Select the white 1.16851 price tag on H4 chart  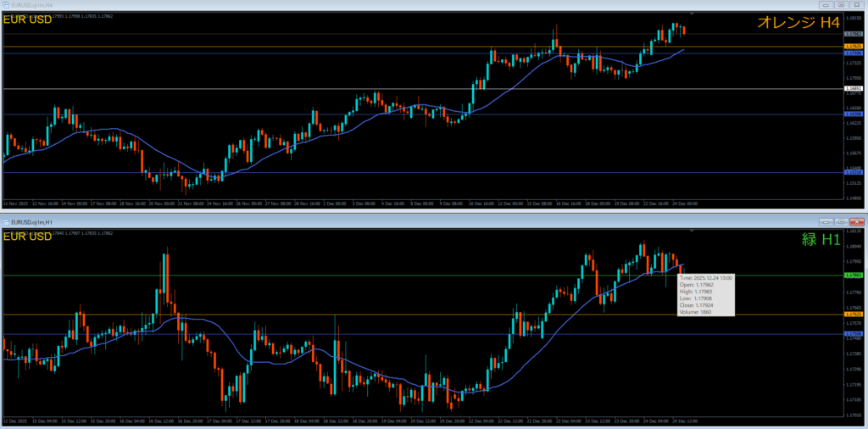pyautogui.click(x=853, y=88)
